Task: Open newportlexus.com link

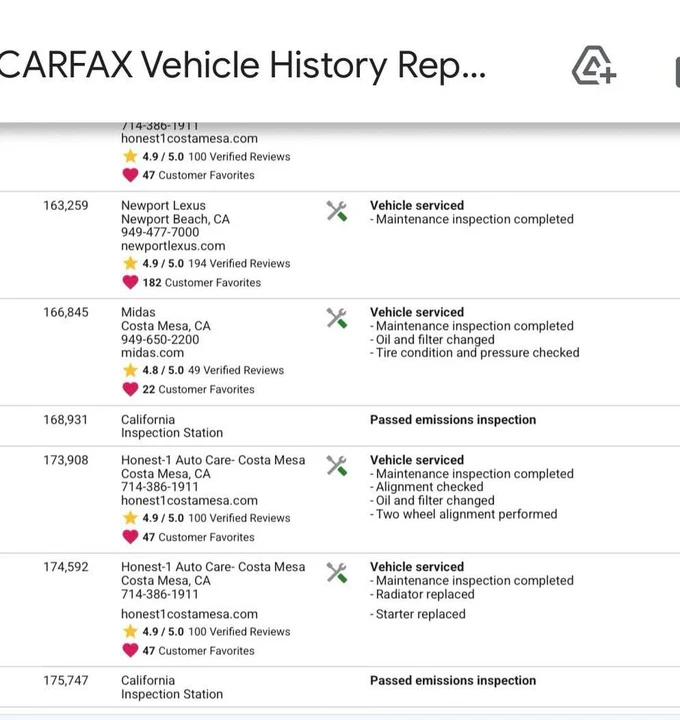Action: [173, 246]
